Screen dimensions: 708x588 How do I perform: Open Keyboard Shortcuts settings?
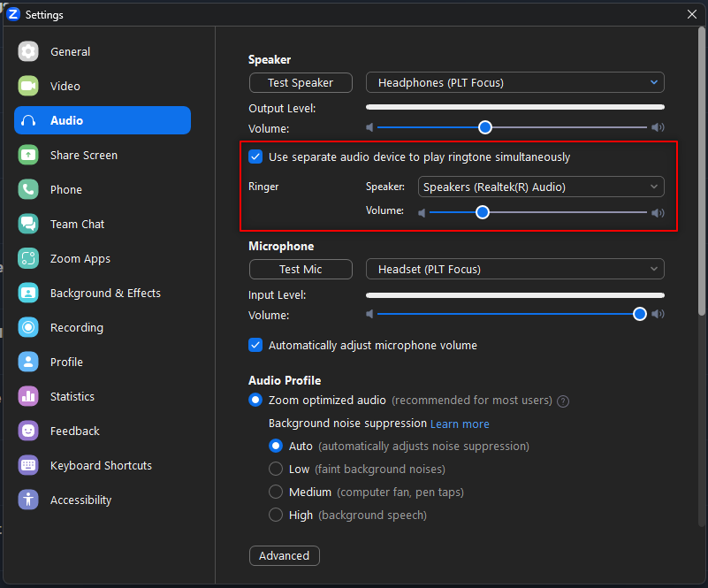(103, 465)
